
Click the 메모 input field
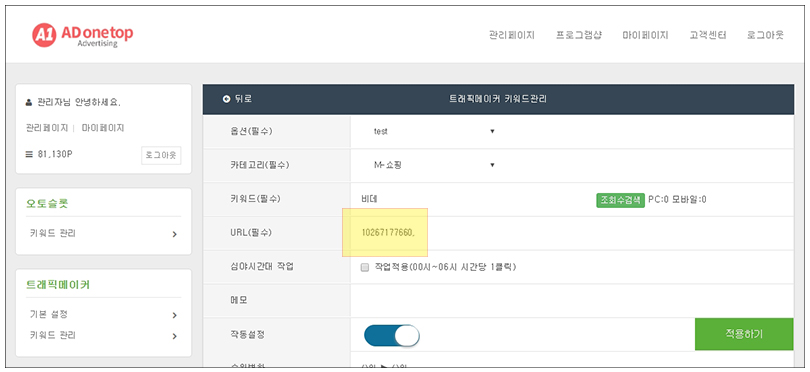571,301
